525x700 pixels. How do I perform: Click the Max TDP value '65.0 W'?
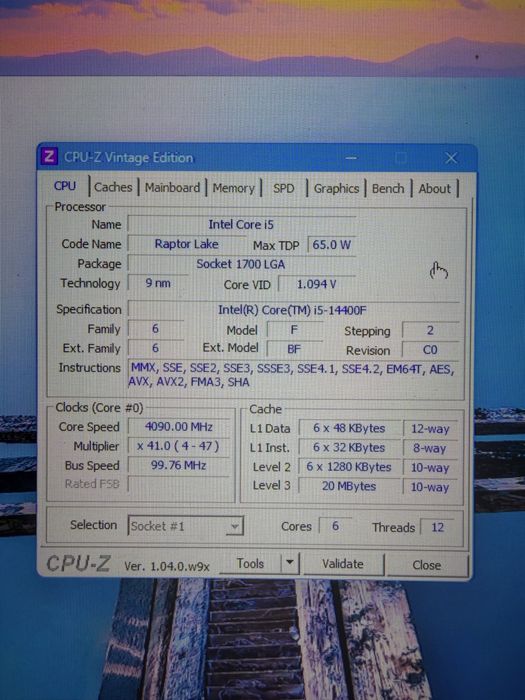[331, 245]
